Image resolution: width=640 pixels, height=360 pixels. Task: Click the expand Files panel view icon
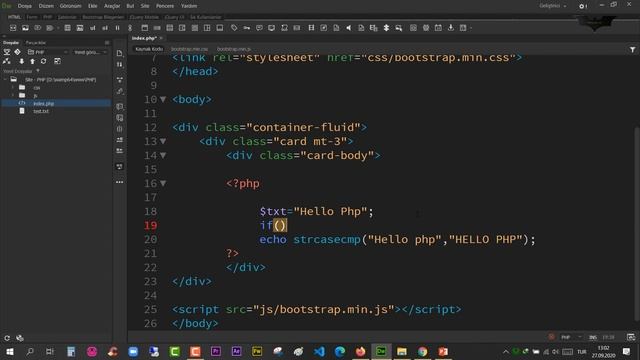57,61
